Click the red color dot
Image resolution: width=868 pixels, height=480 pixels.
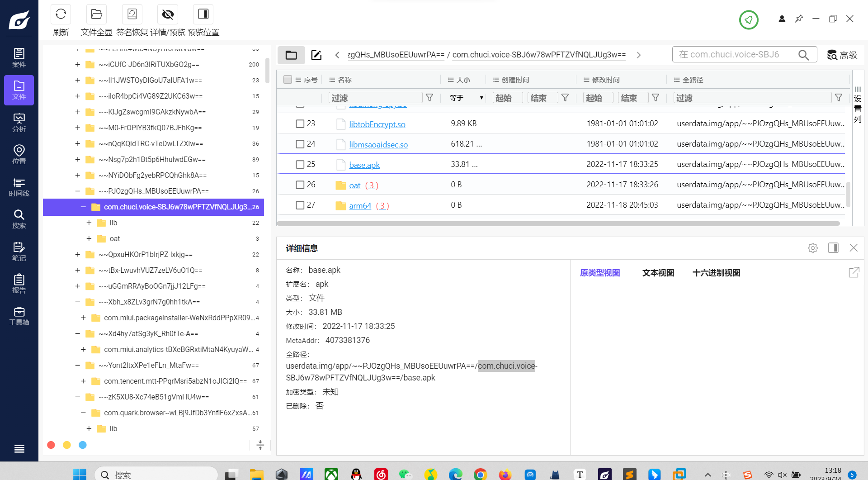point(51,445)
